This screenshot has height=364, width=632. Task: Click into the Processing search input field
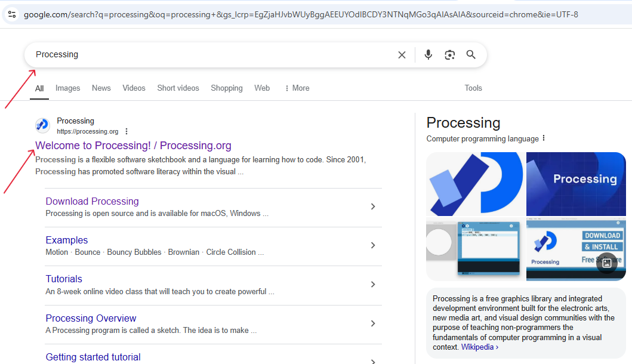(209, 55)
